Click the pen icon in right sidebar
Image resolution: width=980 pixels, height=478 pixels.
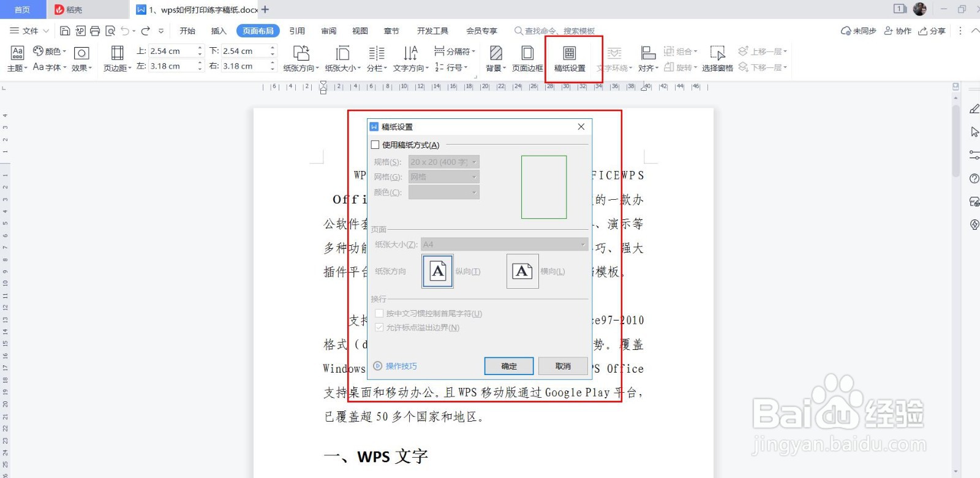coord(974,108)
